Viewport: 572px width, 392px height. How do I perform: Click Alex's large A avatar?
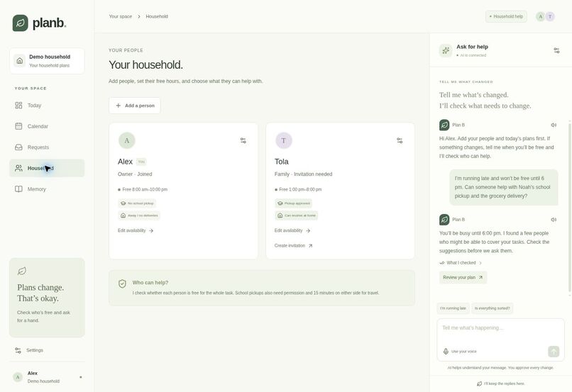[127, 140]
